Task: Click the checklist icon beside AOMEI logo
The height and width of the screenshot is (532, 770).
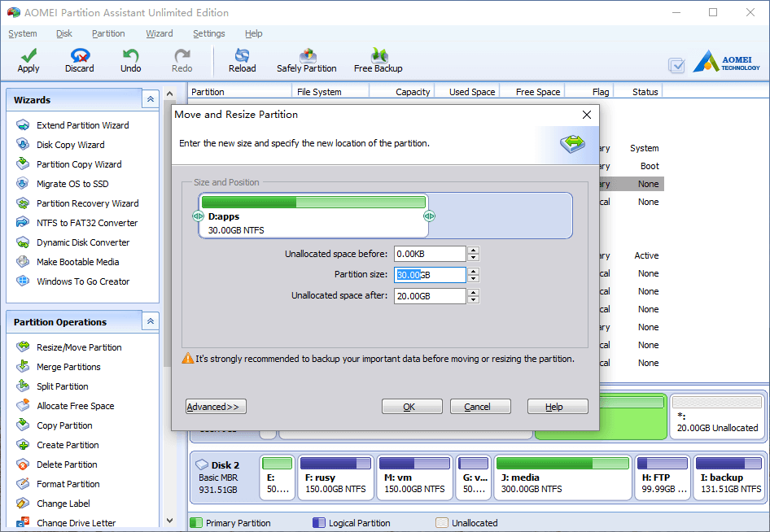Action: coord(676,65)
